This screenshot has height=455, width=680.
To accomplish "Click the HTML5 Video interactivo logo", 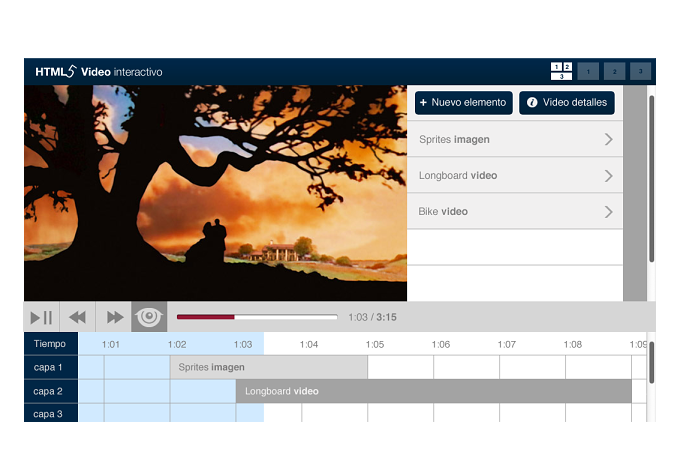I will pyautogui.click(x=99, y=72).
